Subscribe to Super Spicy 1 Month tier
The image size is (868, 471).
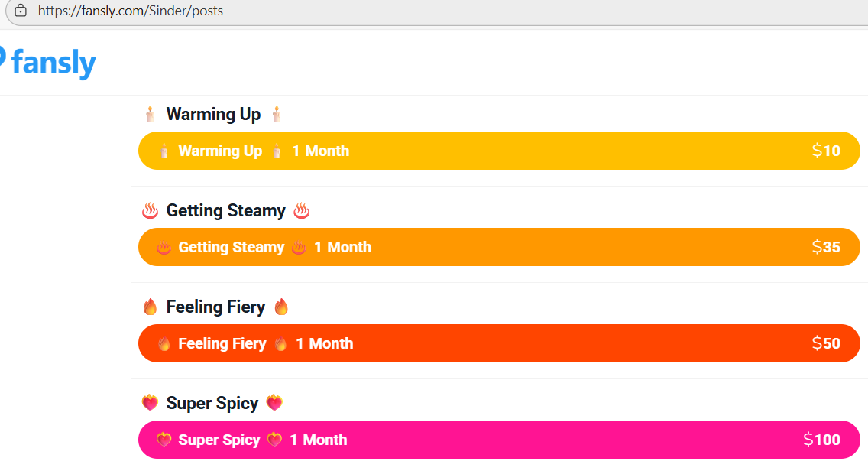pos(499,440)
